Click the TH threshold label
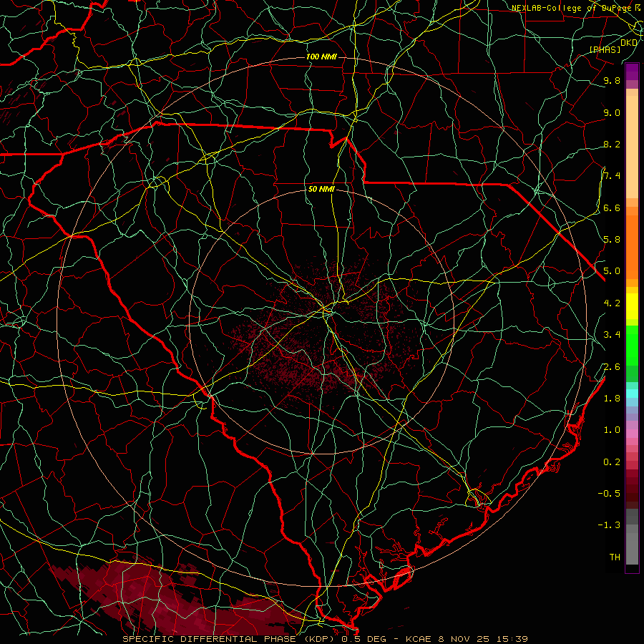The height and width of the screenshot is (644, 644). tap(615, 557)
